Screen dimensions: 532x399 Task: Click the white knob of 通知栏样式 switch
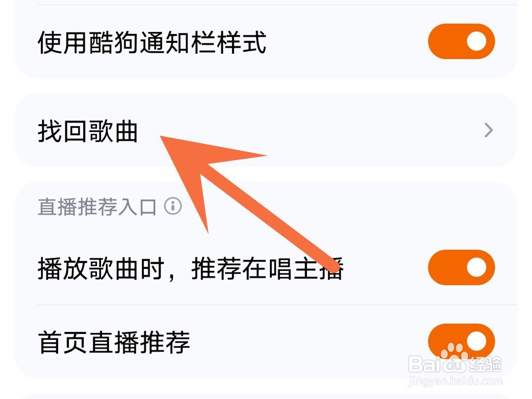pos(477,41)
